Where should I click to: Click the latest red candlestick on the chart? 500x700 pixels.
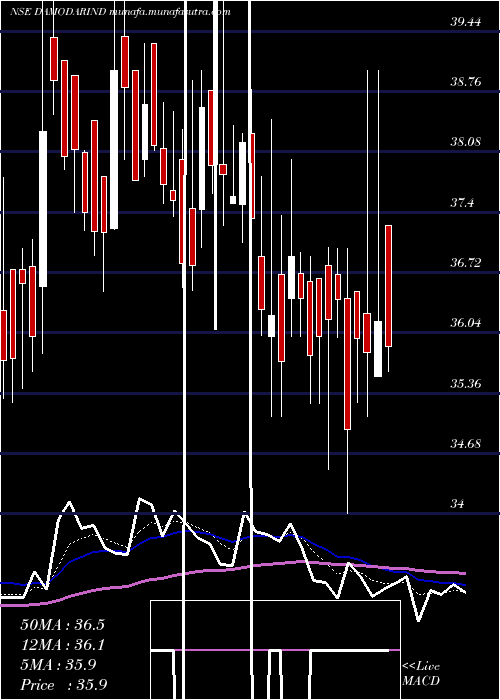click(x=388, y=286)
